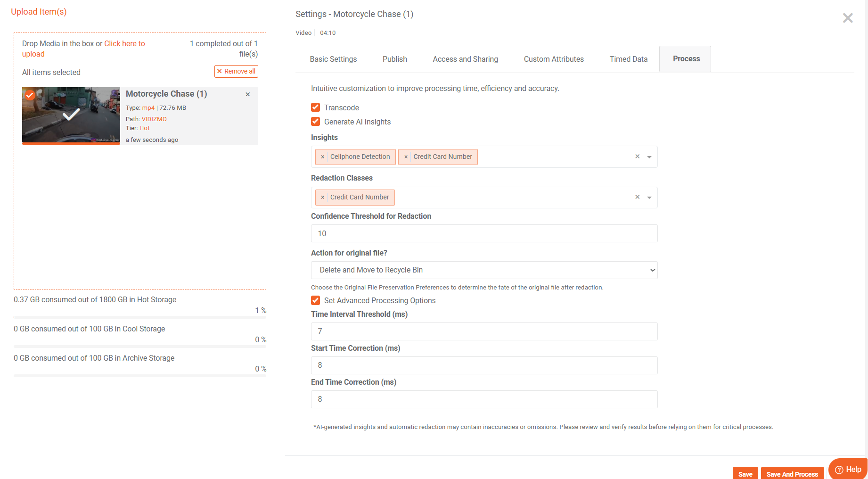Close the settings panel
The width and height of the screenshot is (868, 479).
point(847,18)
